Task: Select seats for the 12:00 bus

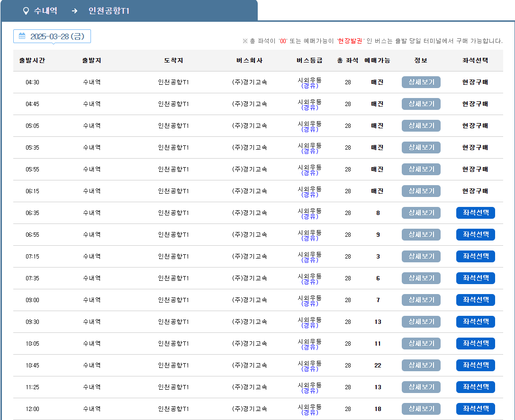Action: [475, 409]
